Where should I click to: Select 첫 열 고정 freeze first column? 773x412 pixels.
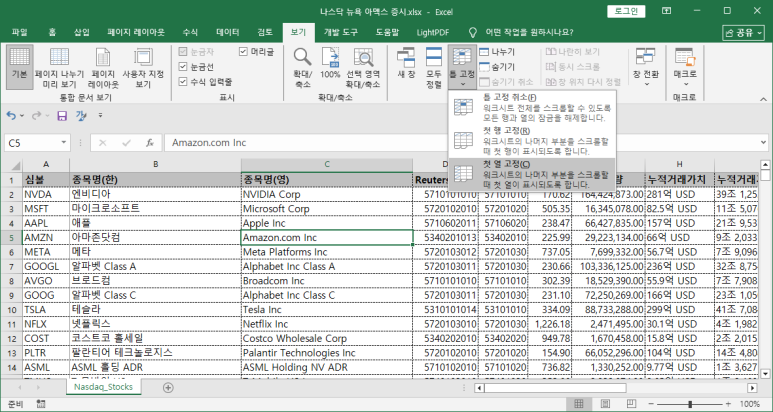coord(532,174)
